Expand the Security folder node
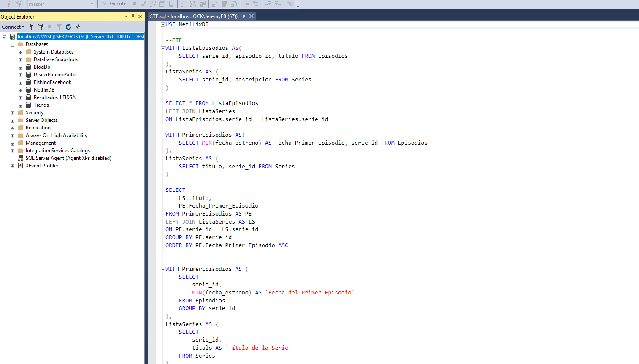The image size is (639, 364). (12, 113)
